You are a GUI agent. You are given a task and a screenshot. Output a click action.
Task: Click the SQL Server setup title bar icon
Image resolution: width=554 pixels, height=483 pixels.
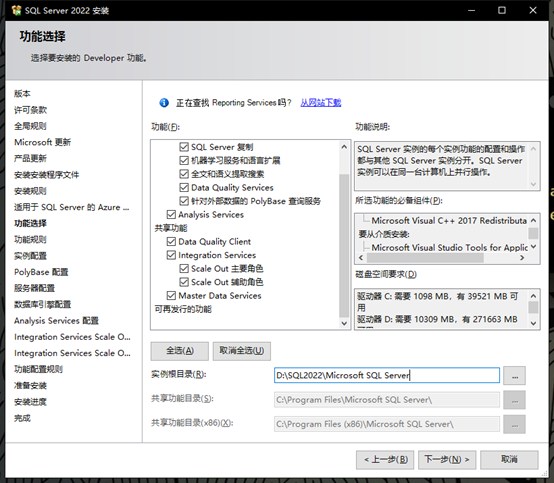16,10
